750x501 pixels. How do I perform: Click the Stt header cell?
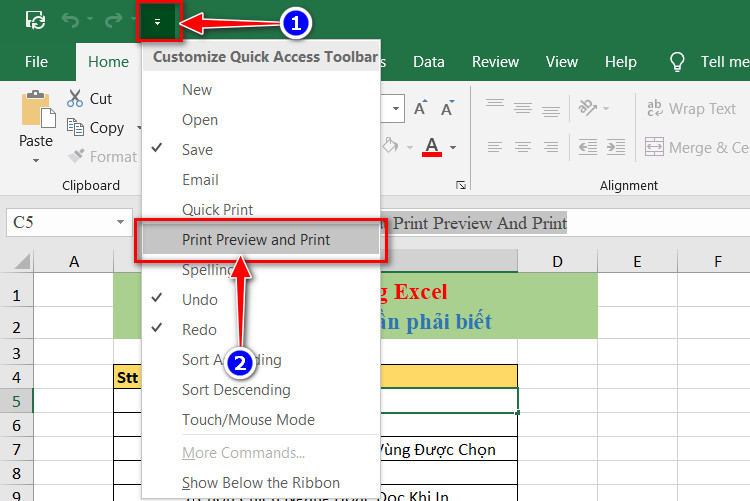(128, 378)
